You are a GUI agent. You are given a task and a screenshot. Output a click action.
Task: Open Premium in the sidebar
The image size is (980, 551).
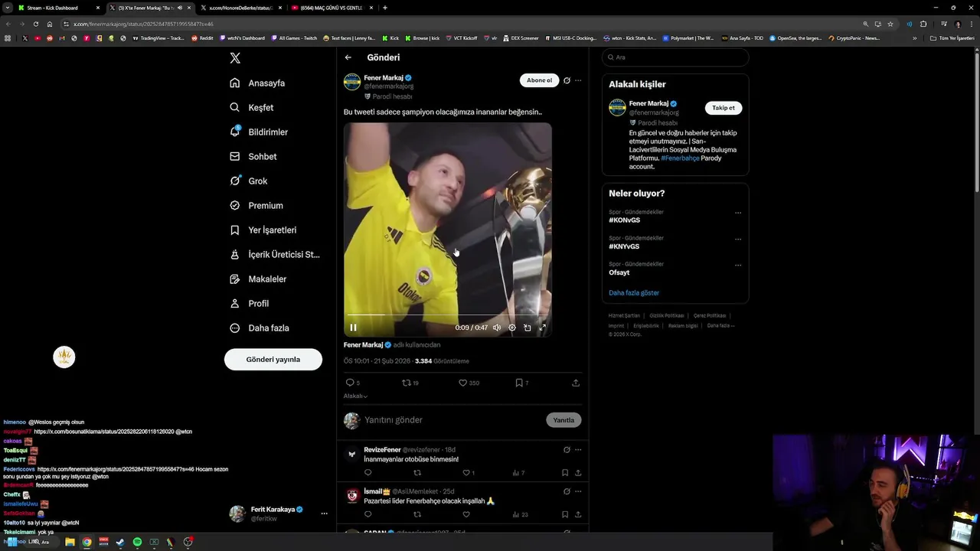pos(256,205)
